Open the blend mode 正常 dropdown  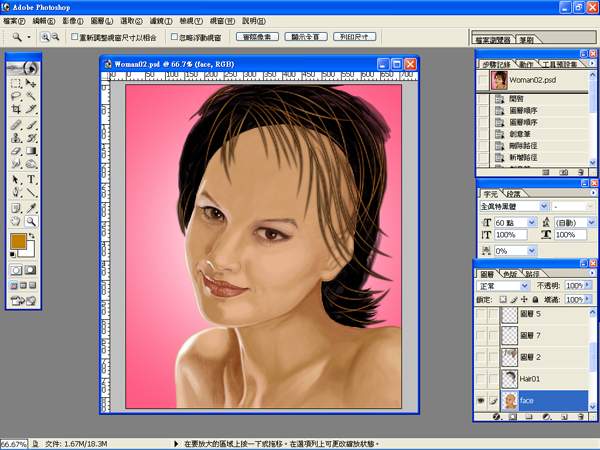tap(525, 286)
